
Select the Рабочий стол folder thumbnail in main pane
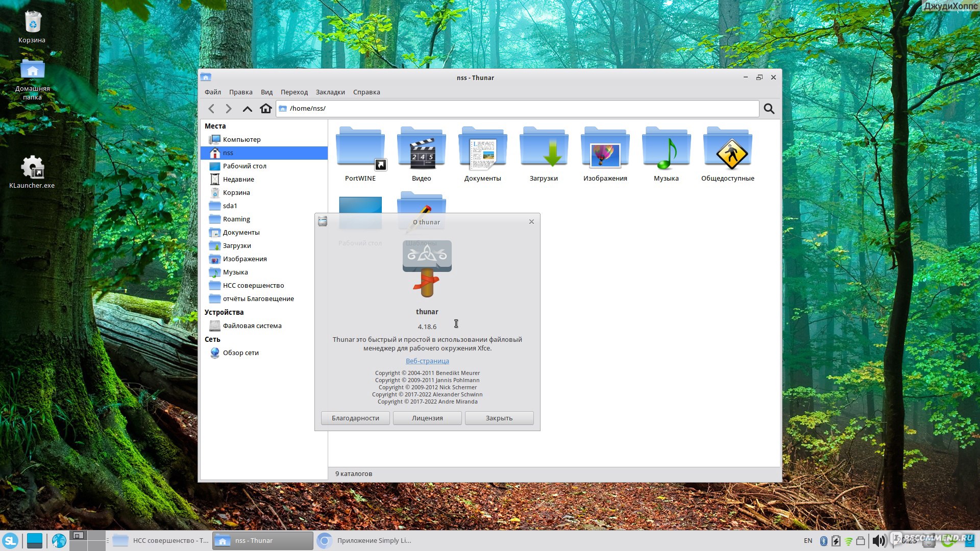[x=360, y=212]
